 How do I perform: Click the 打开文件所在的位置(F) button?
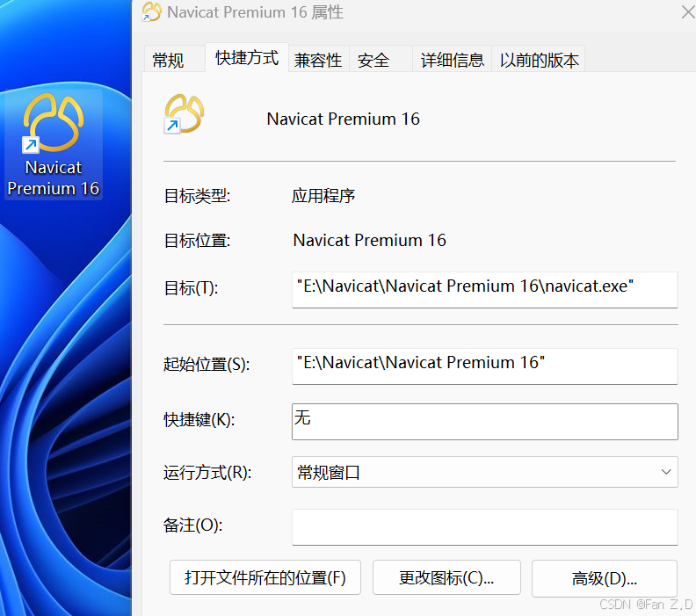[x=265, y=577]
